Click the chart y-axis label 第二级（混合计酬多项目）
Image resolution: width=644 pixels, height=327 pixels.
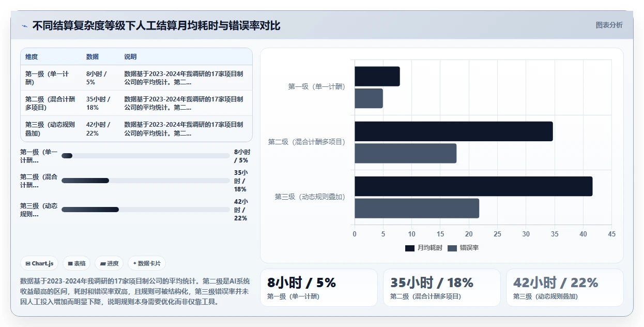(x=306, y=142)
